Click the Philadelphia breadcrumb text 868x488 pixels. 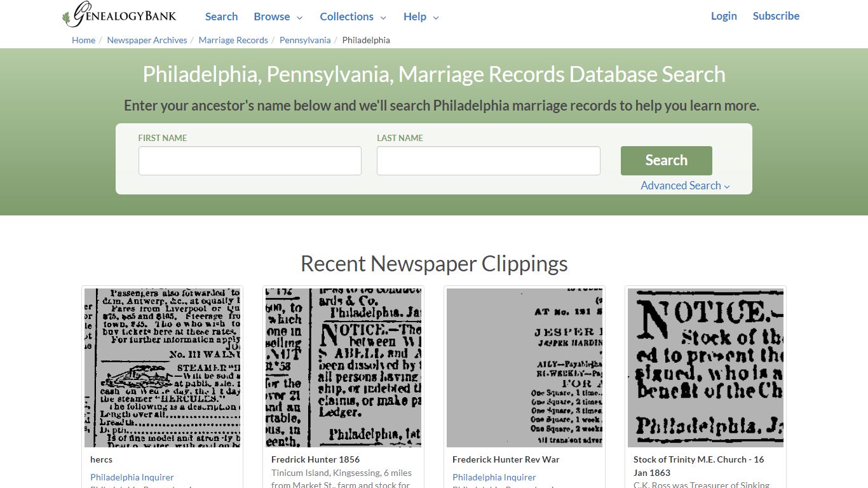[x=366, y=40]
